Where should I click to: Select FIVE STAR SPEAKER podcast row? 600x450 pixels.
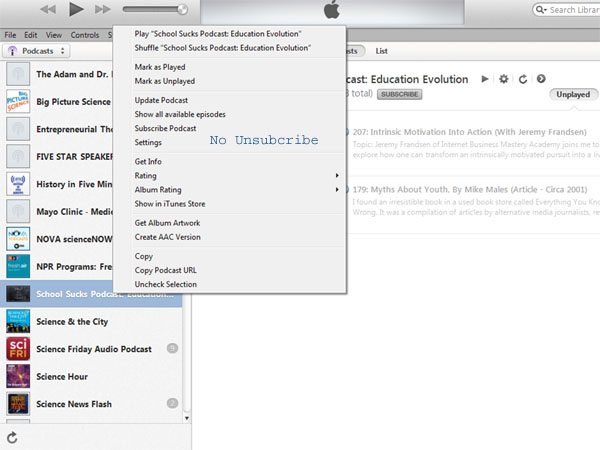(x=59, y=157)
